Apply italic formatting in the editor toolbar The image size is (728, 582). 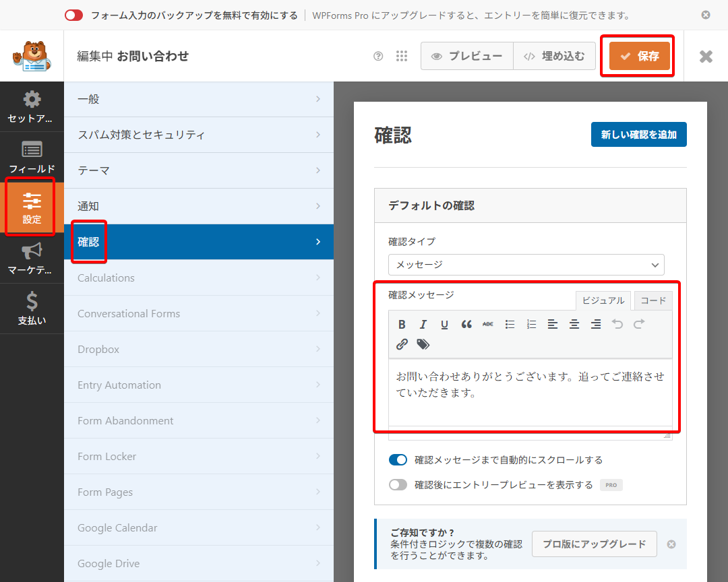click(x=423, y=324)
